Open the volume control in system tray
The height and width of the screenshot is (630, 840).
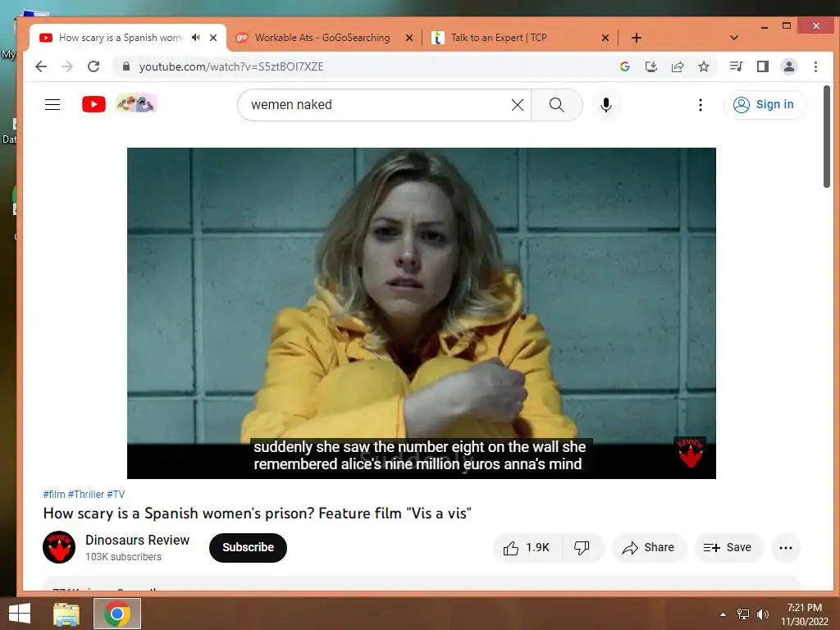(x=763, y=614)
